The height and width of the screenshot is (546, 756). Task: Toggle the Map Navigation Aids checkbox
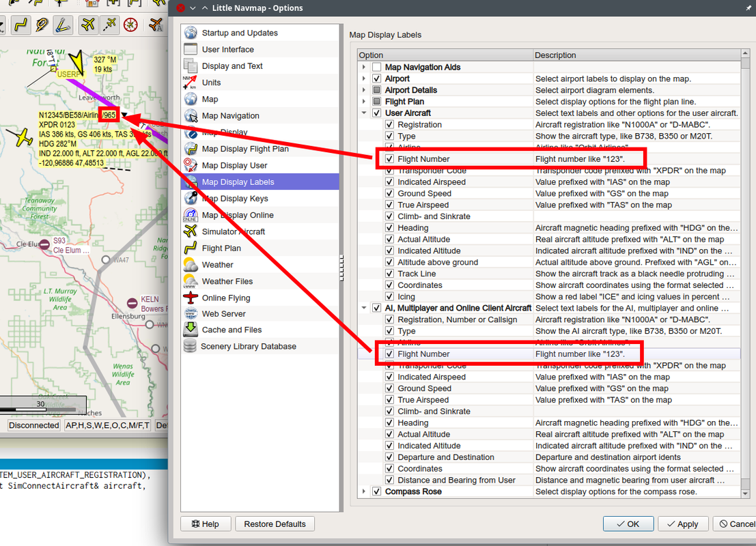tap(377, 67)
